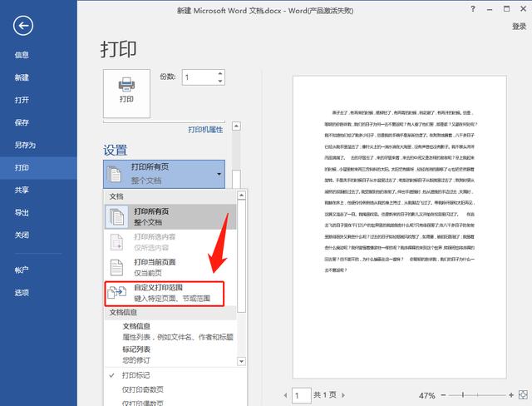The image size is (532, 406).
Task: Click the 份数 copies input field
Action: (199, 77)
